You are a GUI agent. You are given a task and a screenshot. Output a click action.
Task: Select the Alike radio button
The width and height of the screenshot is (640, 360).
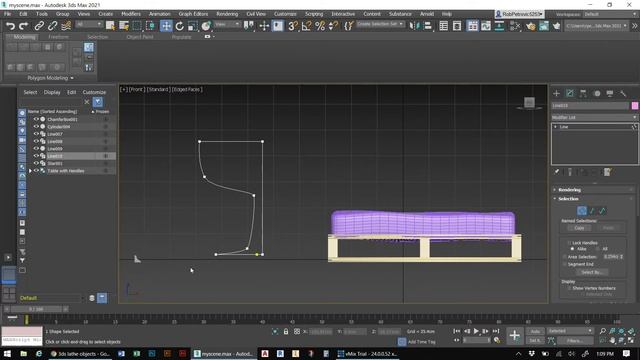[x=572, y=249]
